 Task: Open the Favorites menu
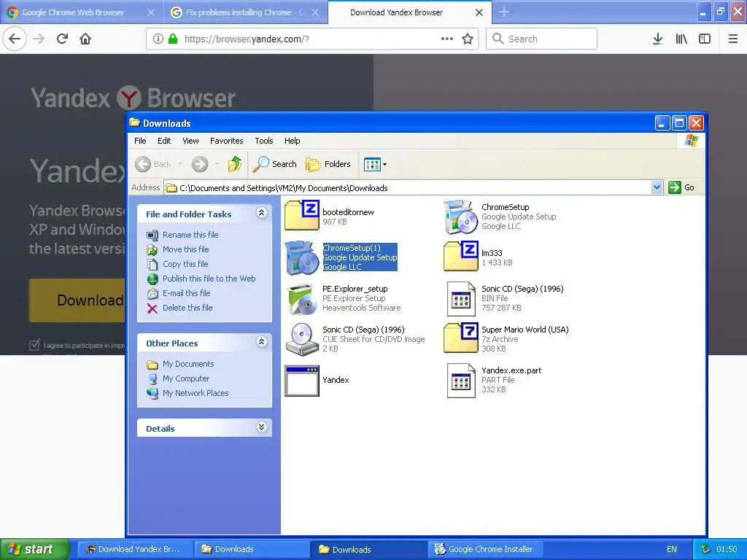coord(227,141)
